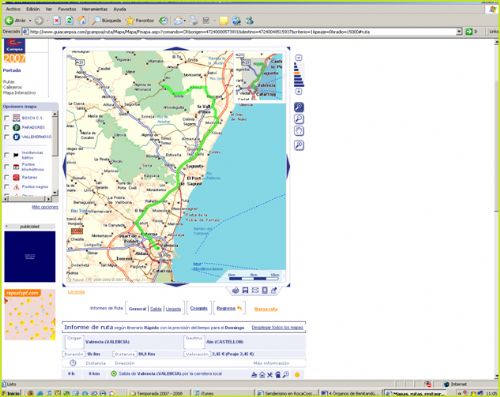Click the share/export icon below map
This screenshot has height=397, width=500.
pyautogui.click(x=274, y=290)
